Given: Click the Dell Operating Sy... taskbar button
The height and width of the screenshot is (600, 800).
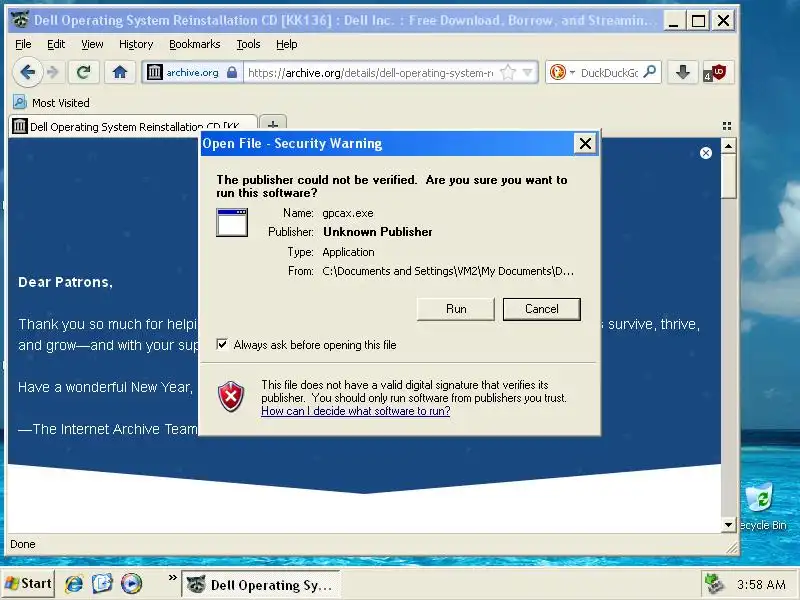Looking at the screenshot, I should point(261,584).
